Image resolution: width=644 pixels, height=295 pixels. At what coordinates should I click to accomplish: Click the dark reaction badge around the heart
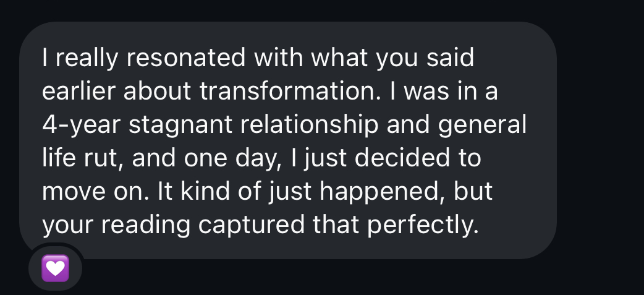[x=56, y=268]
